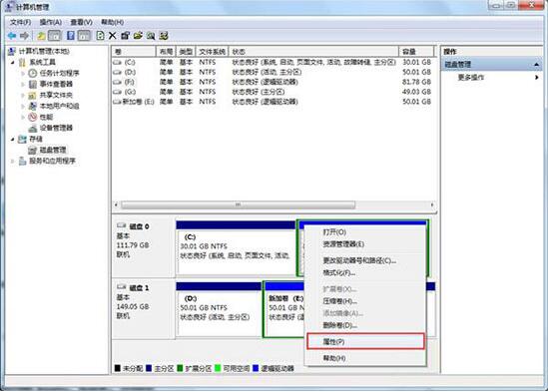Click the black X Delete toolbar icon
The height and width of the screenshot is (392, 548).
112,36
